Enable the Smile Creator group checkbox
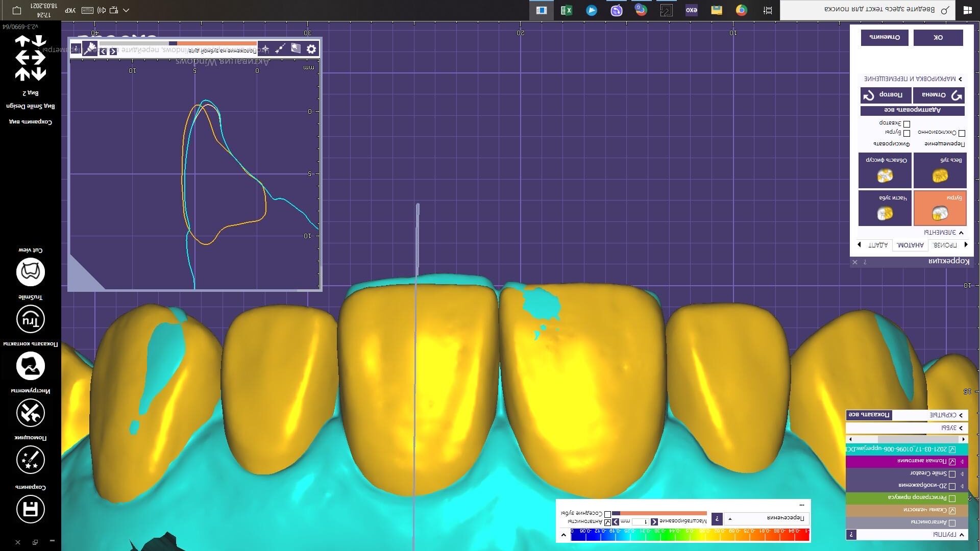This screenshot has height=551, width=980. [952, 474]
